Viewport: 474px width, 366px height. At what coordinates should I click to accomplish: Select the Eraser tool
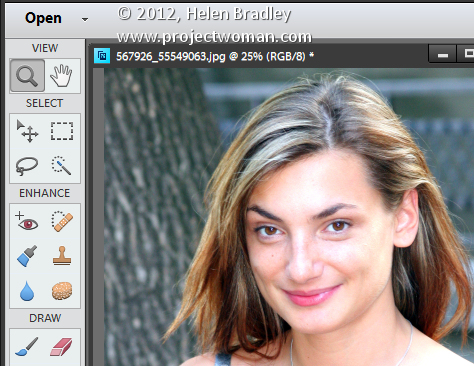61,347
